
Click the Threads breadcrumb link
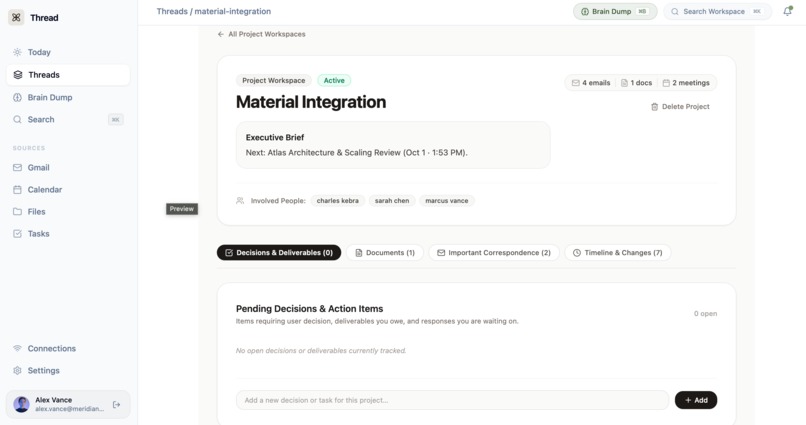coord(172,11)
